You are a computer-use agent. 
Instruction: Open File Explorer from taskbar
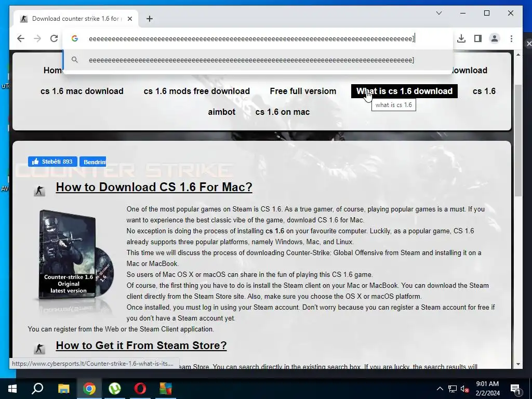63,389
